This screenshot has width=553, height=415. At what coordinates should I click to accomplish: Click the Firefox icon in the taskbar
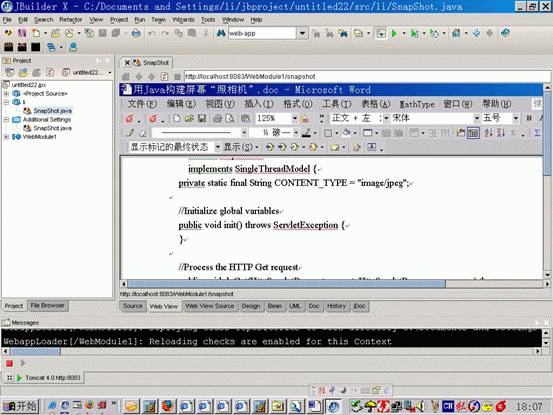tap(168, 407)
